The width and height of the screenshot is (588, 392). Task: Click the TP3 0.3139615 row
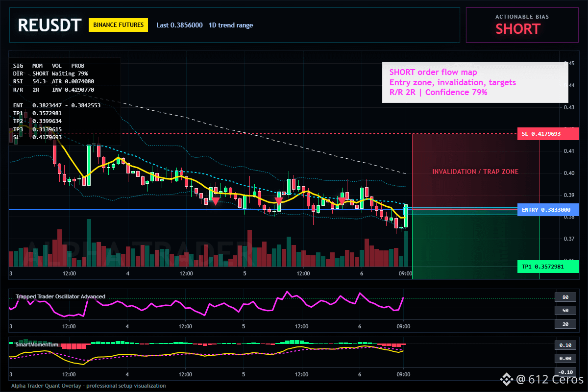(x=37, y=129)
